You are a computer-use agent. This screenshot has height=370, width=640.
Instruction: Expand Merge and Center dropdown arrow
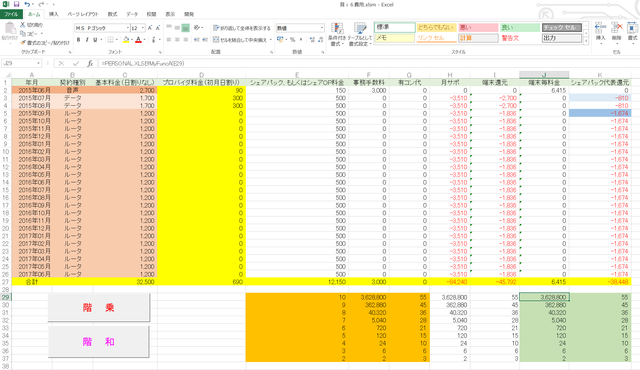pyautogui.click(x=271, y=40)
